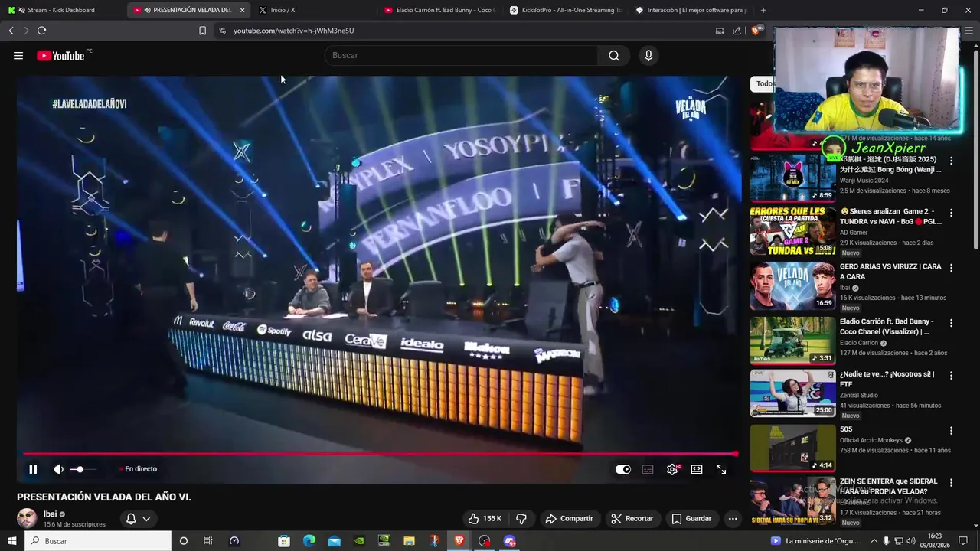Switch to the KickBotPro browser tab
Image resolution: width=980 pixels, height=551 pixels.
pos(564,10)
